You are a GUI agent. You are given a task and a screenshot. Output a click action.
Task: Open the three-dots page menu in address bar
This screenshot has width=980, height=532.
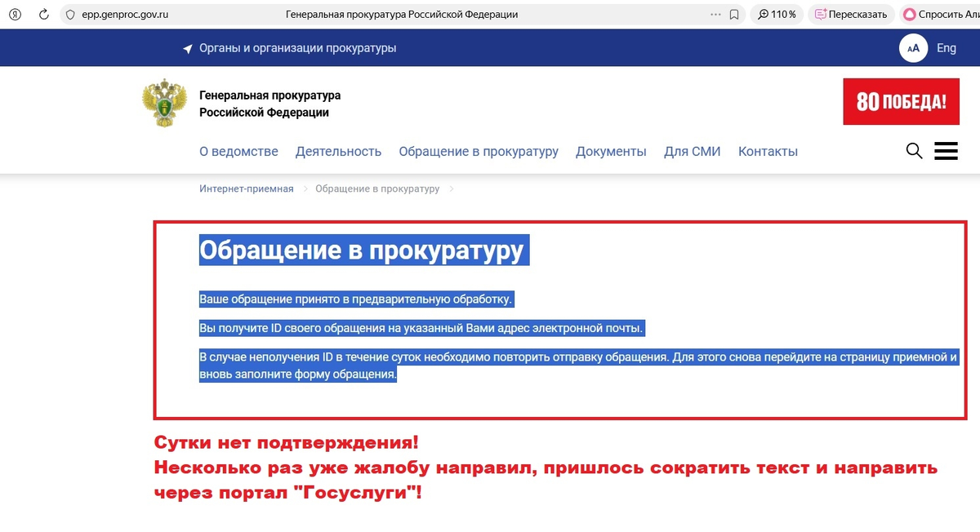tap(715, 15)
